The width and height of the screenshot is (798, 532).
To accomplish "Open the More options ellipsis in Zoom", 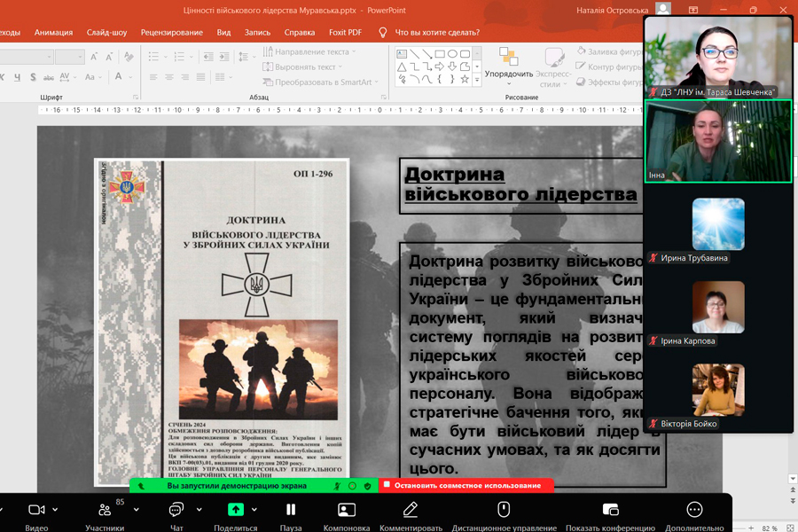I will pyautogui.click(x=694, y=510).
